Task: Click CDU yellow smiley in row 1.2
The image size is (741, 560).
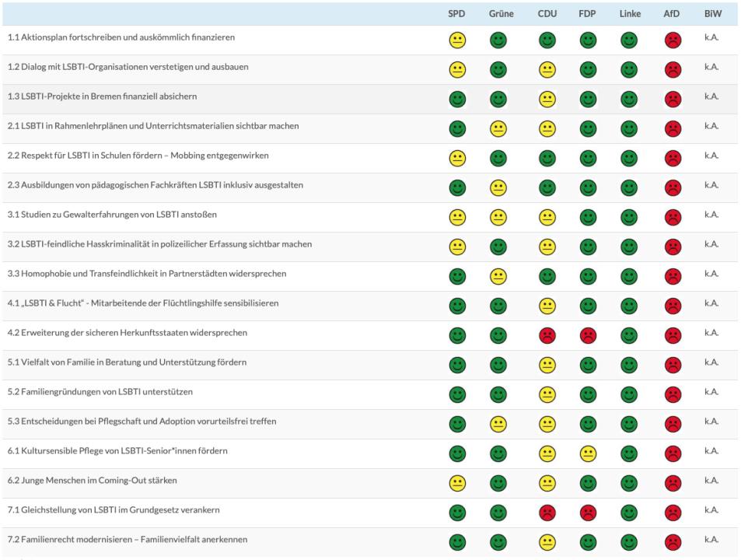Action: click(547, 70)
